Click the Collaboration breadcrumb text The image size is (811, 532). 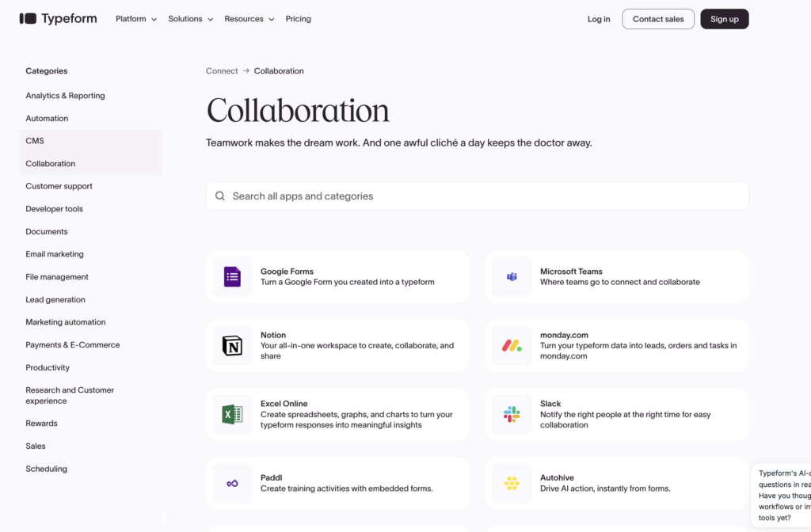click(279, 70)
